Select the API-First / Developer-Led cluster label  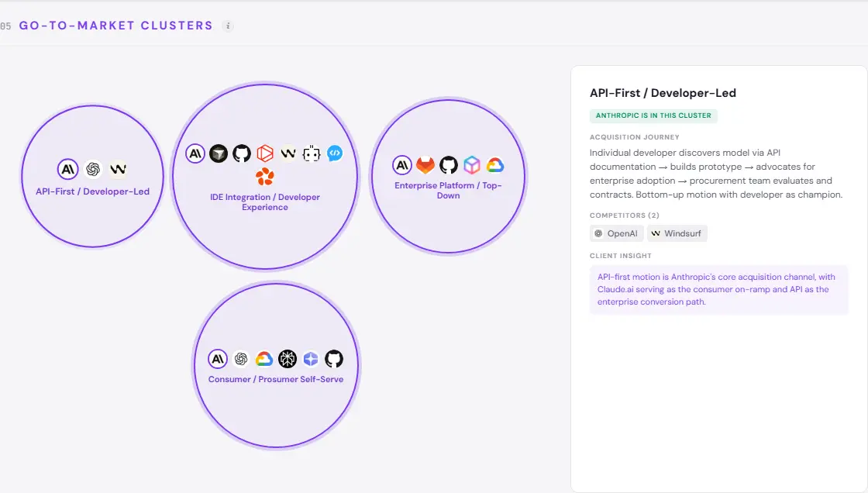point(92,191)
